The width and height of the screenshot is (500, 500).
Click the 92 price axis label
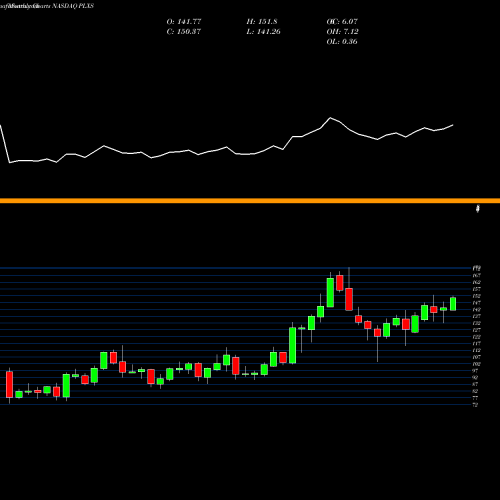tap(476, 377)
